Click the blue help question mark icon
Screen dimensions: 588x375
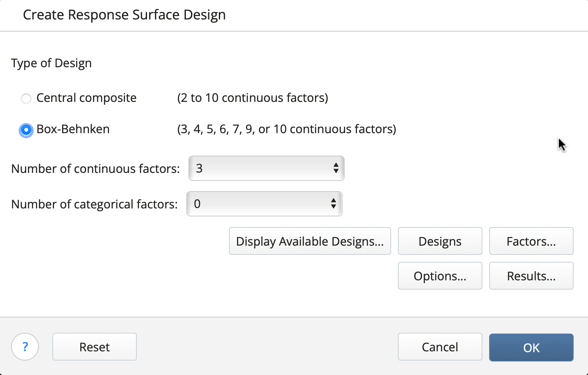pyautogui.click(x=24, y=347)
